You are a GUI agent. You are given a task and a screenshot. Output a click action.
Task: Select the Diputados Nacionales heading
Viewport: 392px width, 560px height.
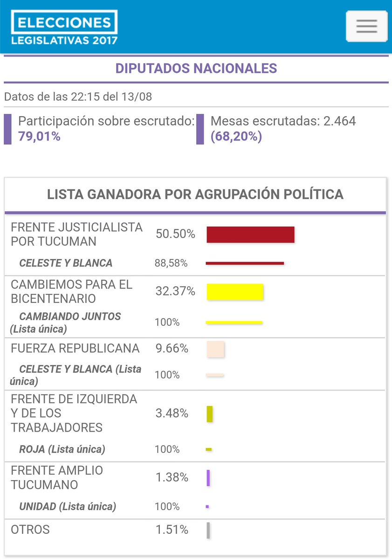tap(196, 69)
